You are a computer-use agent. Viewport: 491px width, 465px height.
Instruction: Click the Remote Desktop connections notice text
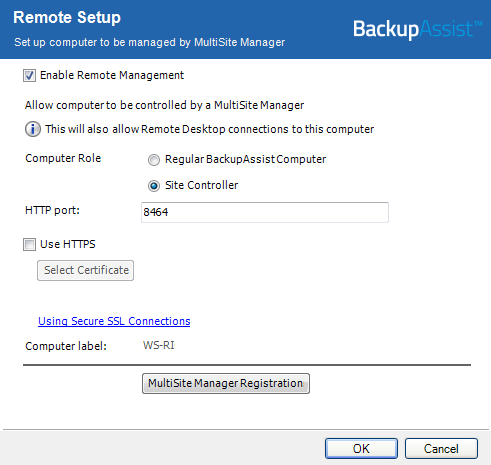point(210,129)
